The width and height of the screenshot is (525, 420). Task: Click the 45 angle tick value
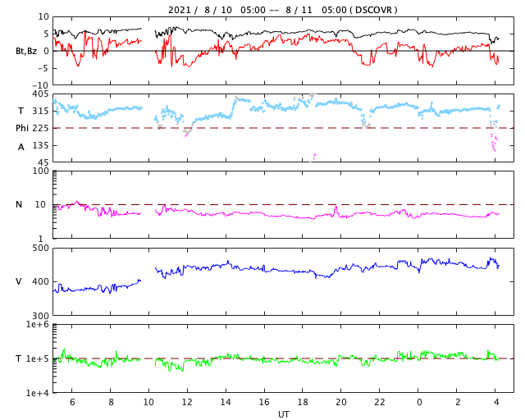coord(43,162)
